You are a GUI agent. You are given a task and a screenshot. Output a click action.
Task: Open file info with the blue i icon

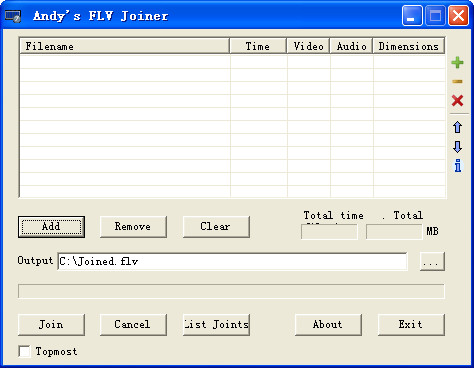[458, 165]
